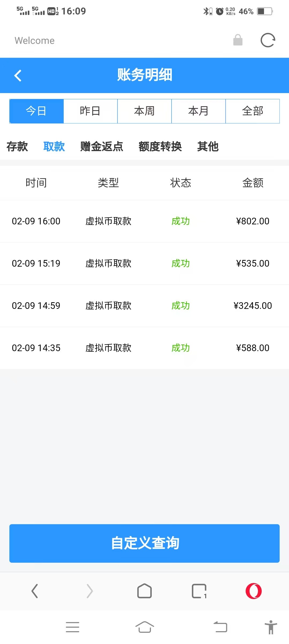Tap the system accessibility icon
Image resolution: width=289 pixels, height=644 pixels.
pos(271,627)
